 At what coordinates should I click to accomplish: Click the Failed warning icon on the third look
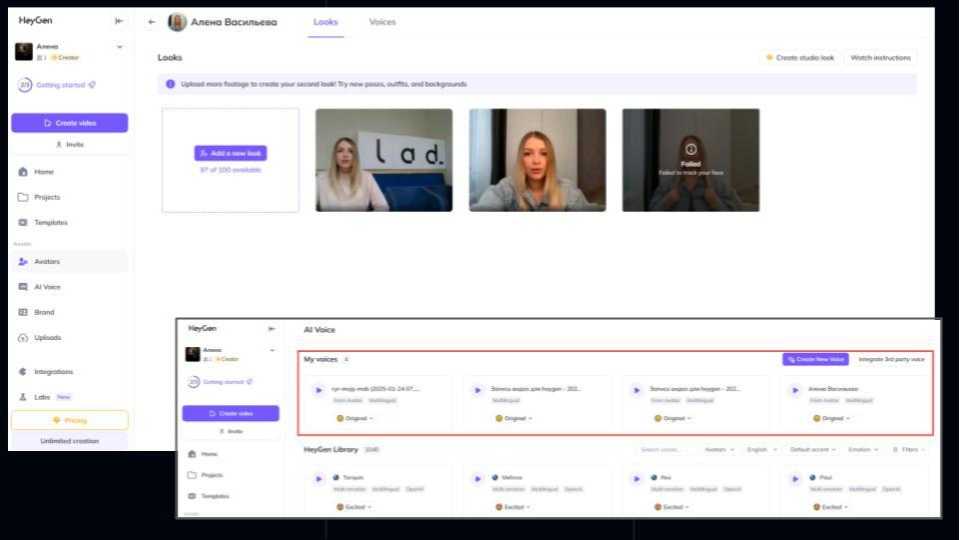pyautogui.click(x=691, y=149)
